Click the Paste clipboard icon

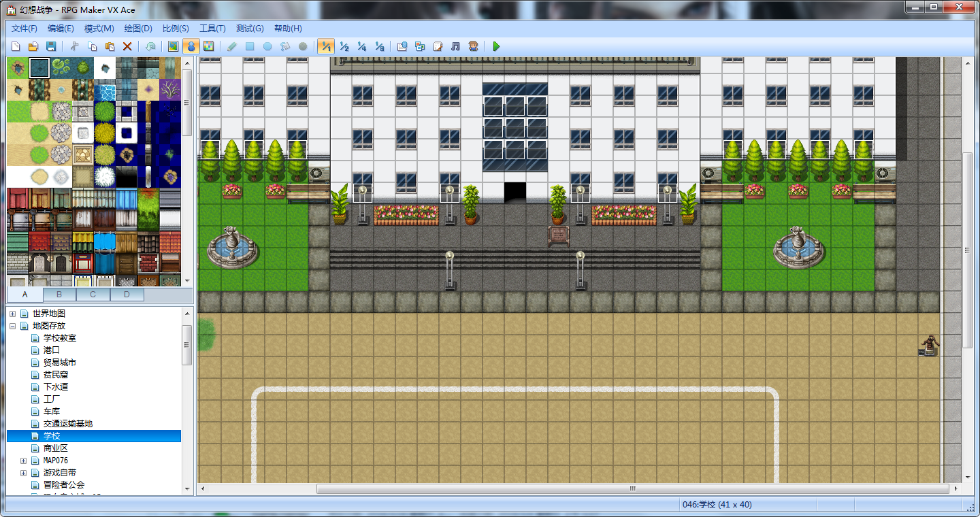tap(110, 46)
